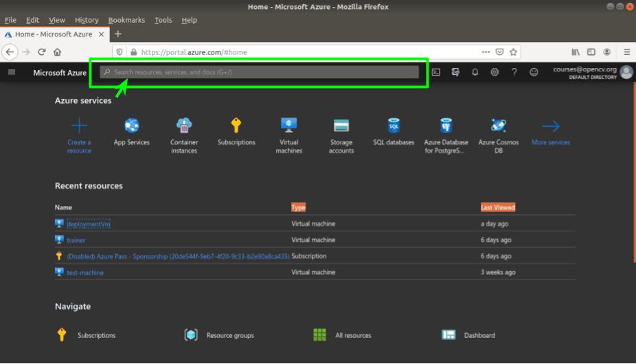Open test-machine resource link
636x364 pixels.
coord(84,273)
